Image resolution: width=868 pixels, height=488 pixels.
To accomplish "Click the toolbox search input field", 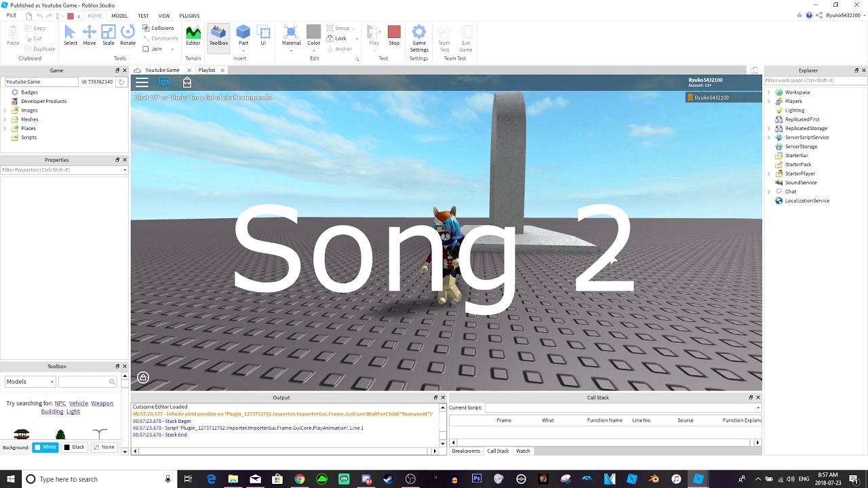I will coord(83,382).
